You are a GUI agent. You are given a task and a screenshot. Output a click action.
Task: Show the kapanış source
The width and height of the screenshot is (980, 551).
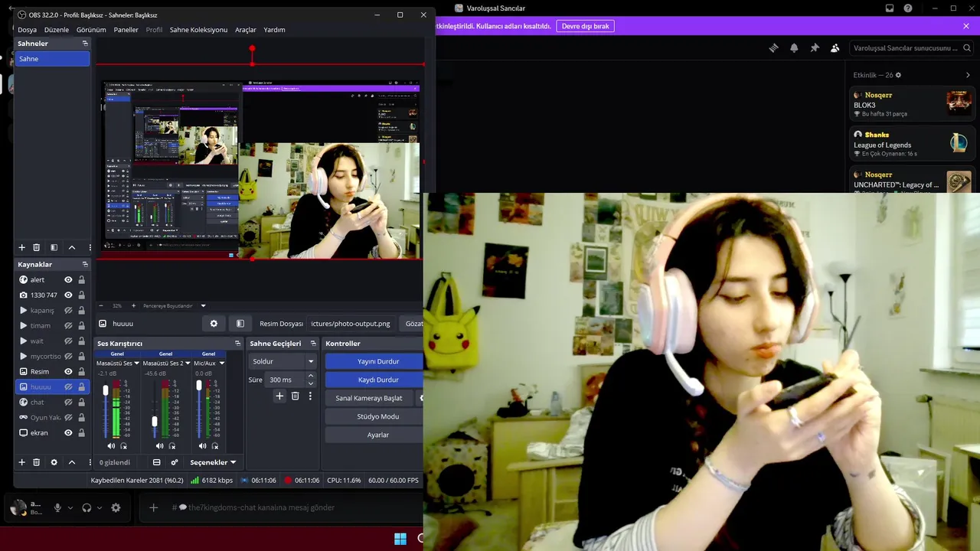(x=68, y=311)
